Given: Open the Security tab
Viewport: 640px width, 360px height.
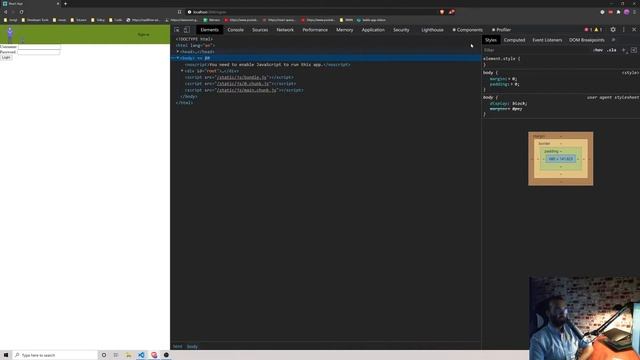Looking at the screenshot, I should pos(401,30).
